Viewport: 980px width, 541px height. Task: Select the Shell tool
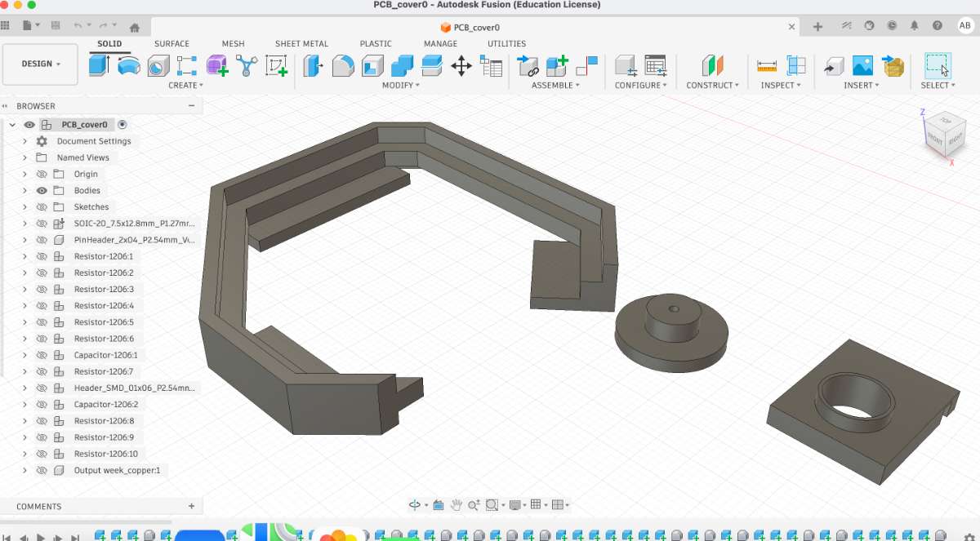(x=373, y=66)
